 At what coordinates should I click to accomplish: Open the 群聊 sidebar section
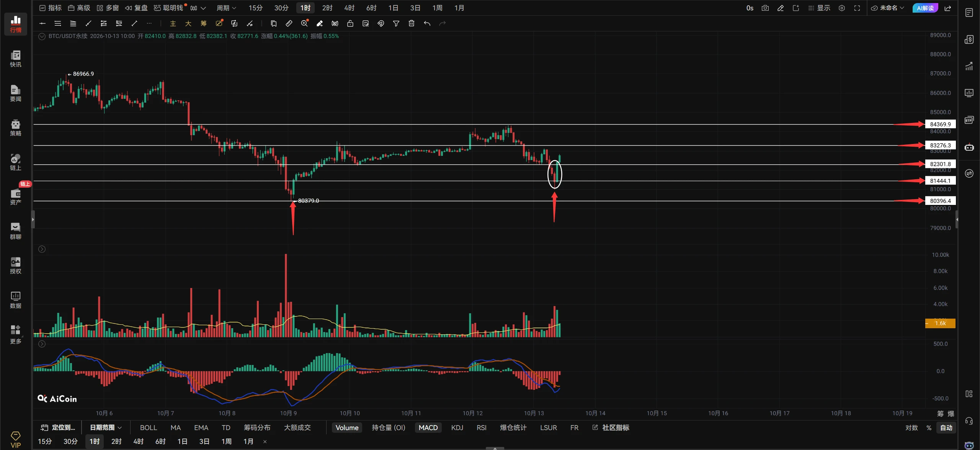click(16, 231)
